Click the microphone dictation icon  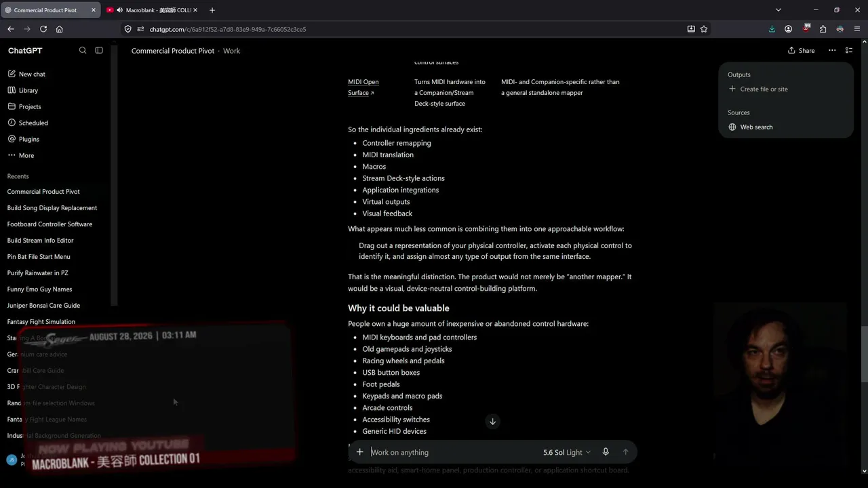(606, 452)
